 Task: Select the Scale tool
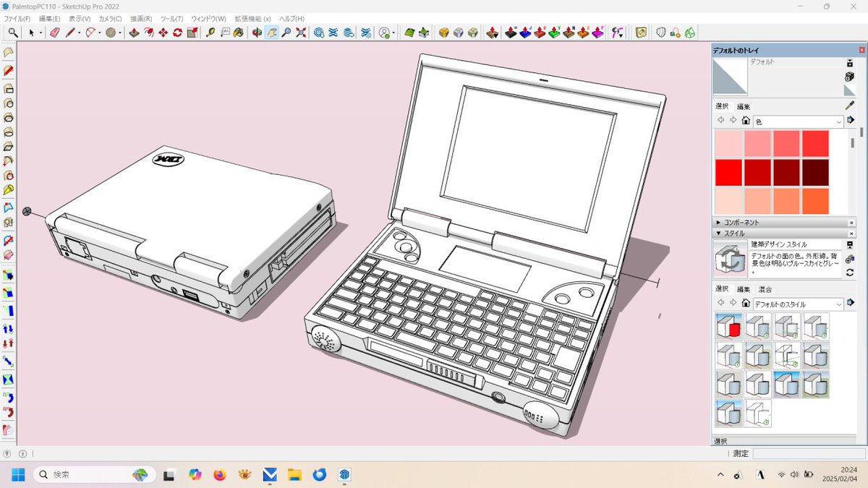[x=192, y=33]
